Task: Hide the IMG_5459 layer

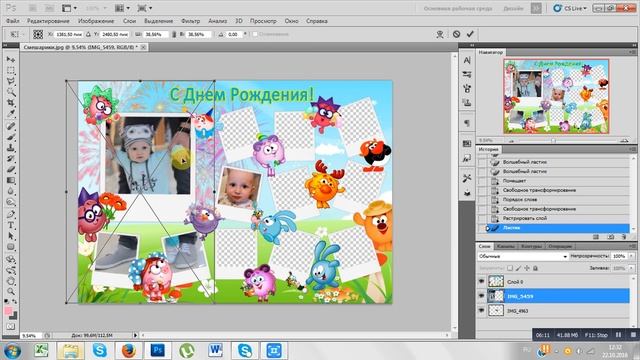Action: [482, 296]
